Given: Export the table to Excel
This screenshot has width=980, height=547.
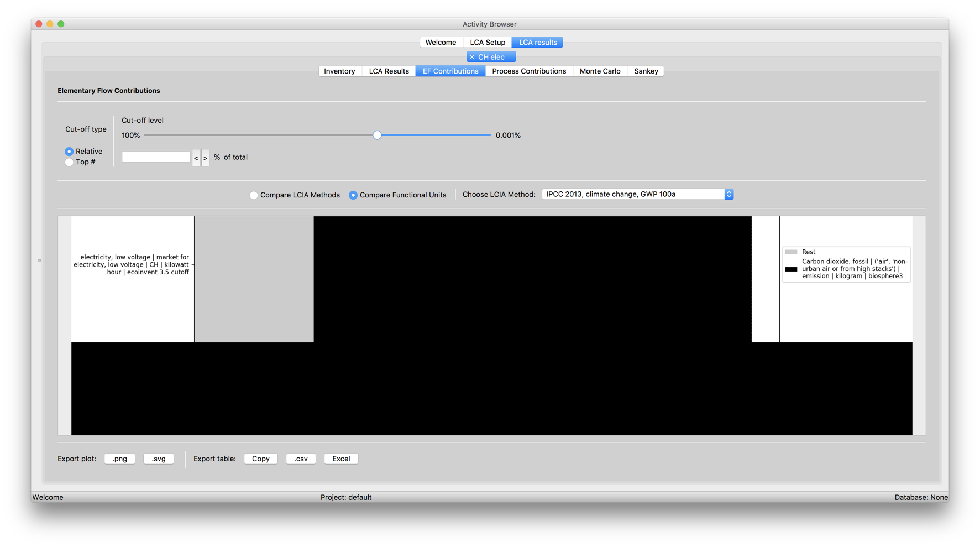Looking at the screenshot, I should click(x=340, y=459).
